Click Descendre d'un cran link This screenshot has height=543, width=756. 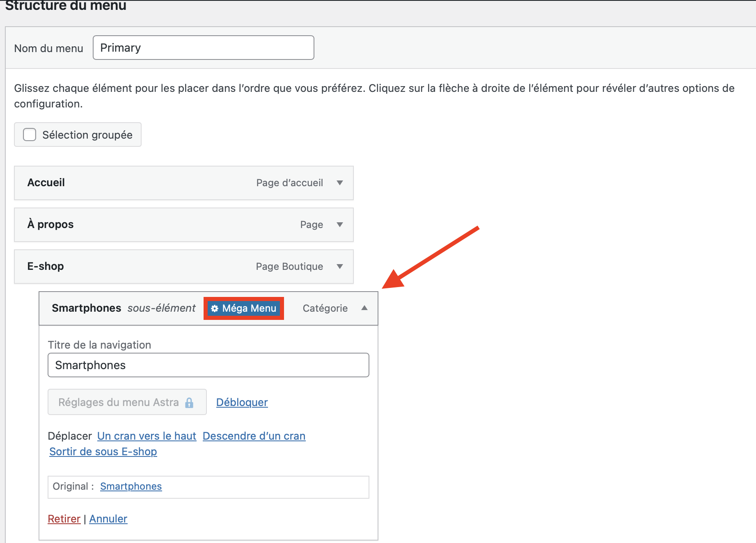[x=254, y=436]
